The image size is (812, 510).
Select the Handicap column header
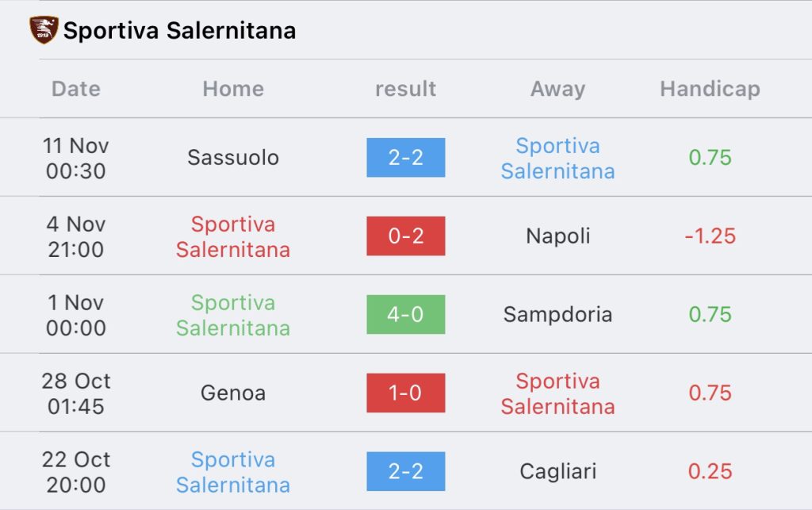tap(710, 89)
